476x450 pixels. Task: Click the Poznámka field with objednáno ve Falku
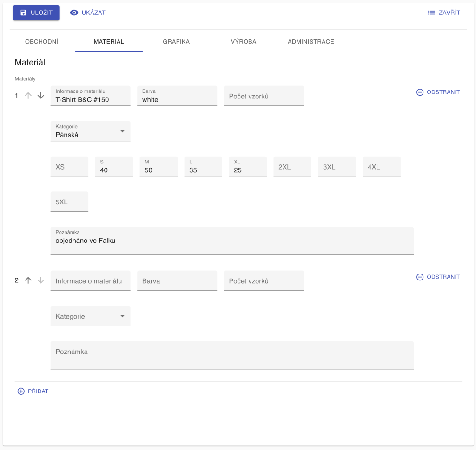pyautogui.click(x=231, y=241)
